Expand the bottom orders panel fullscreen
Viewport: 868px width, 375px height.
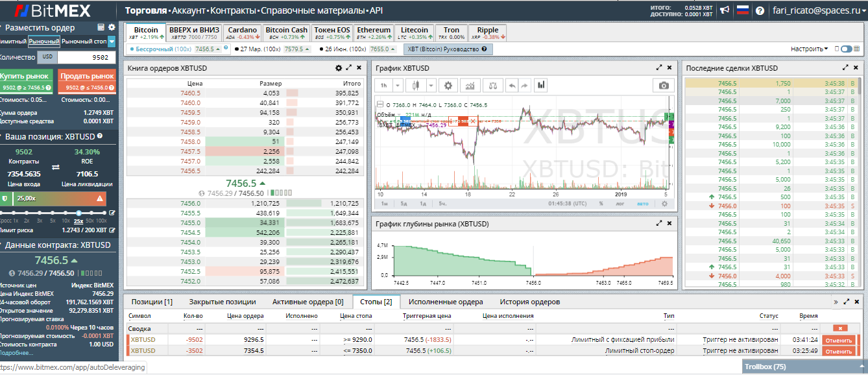(846, 302)
